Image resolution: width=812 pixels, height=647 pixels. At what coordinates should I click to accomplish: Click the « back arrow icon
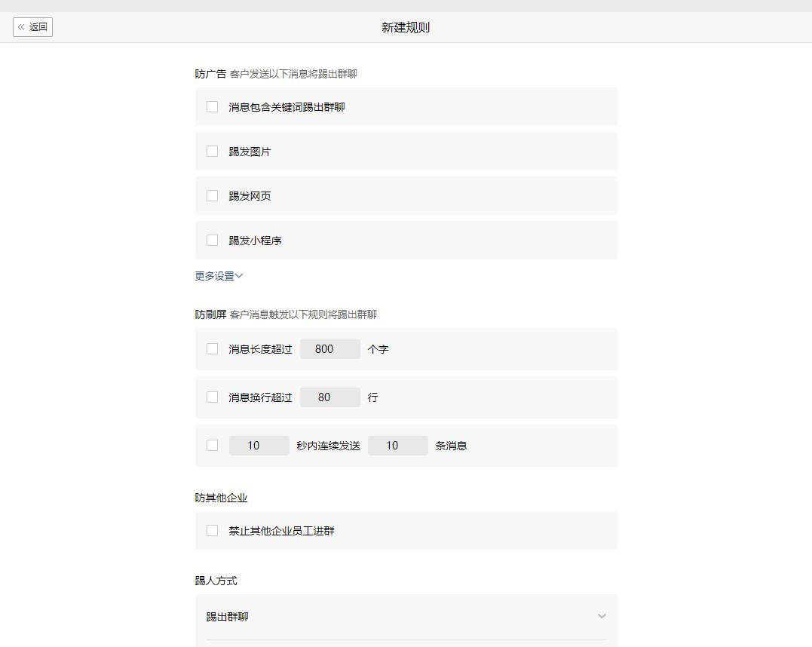click(23, 26)
